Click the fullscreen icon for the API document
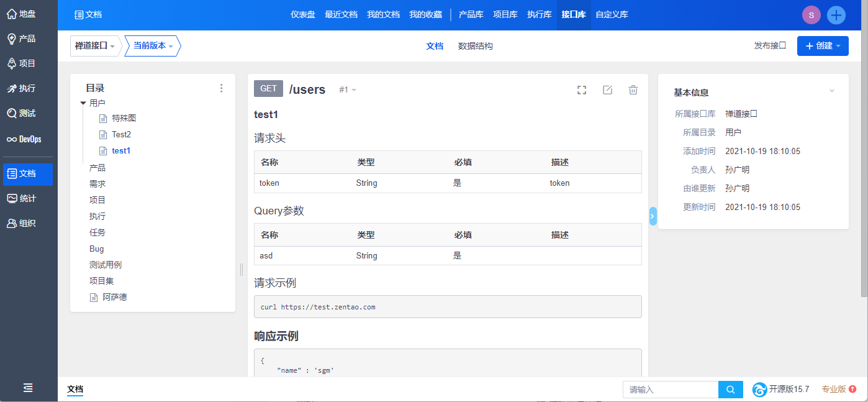 pyautogui.click(x=582, y=90)
